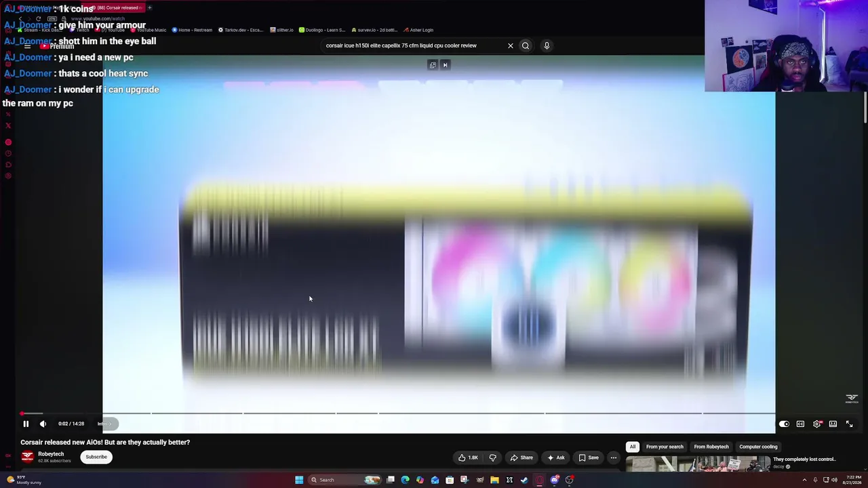Open the Ask AI button
This screenshot has height=488, width=868.
(556, 457)
